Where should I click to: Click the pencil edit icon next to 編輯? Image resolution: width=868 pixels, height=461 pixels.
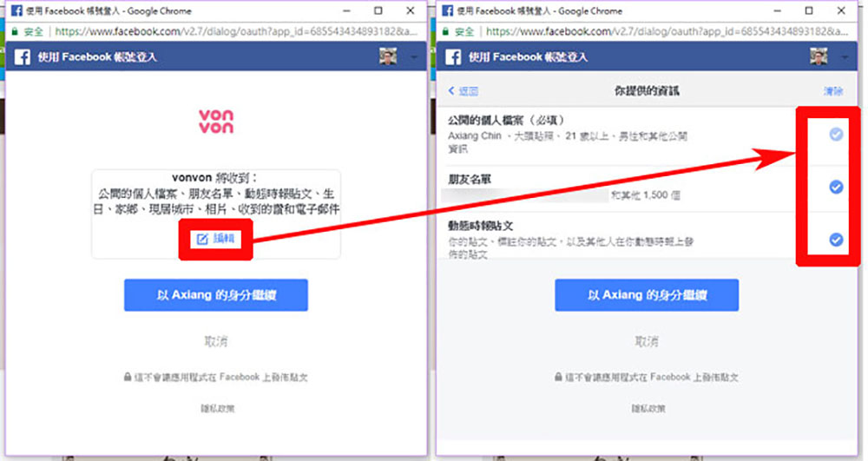(x=202, y=239)
